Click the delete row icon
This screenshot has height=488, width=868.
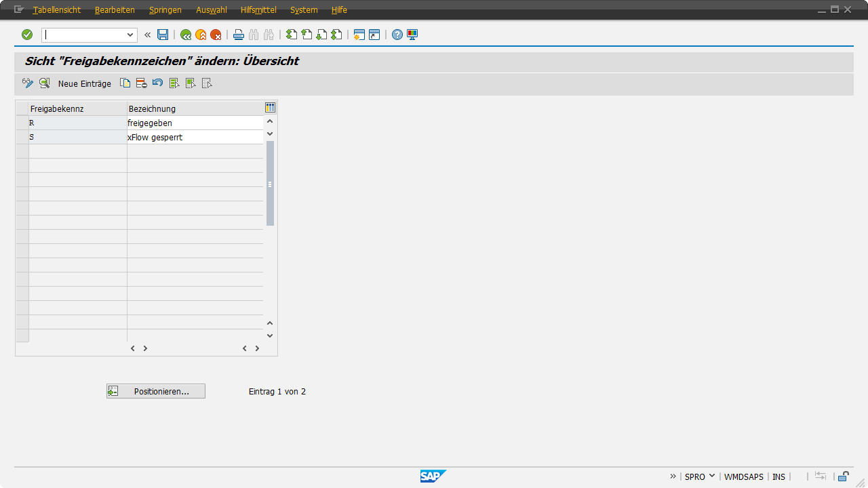coord(141,83)
